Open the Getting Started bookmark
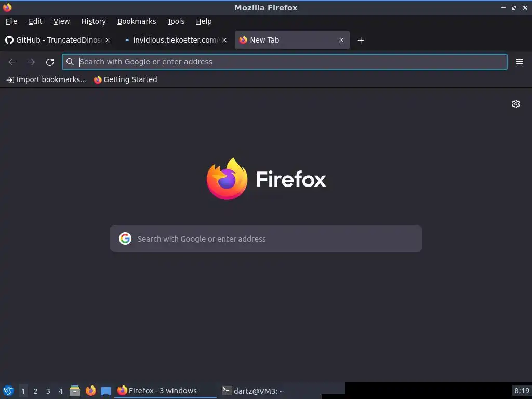Image resolution: width=532 pixels, height=399 pixels. point(126,79)
